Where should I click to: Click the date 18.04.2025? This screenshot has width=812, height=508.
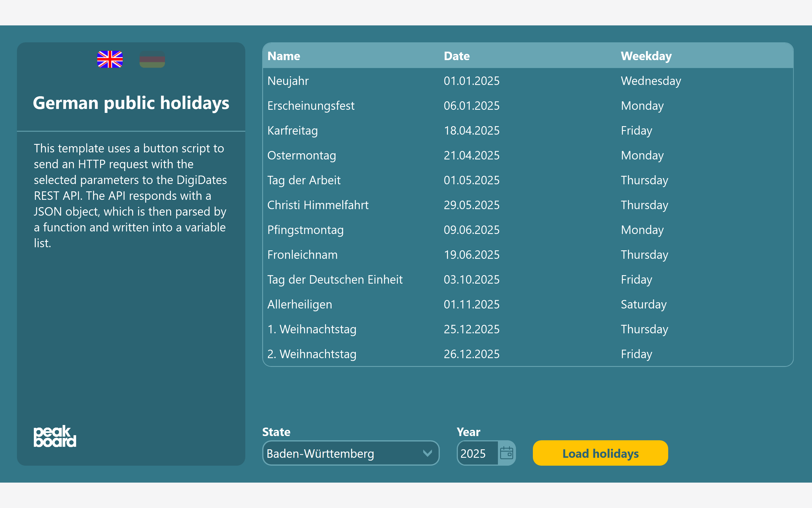click(x=471, y=131)
